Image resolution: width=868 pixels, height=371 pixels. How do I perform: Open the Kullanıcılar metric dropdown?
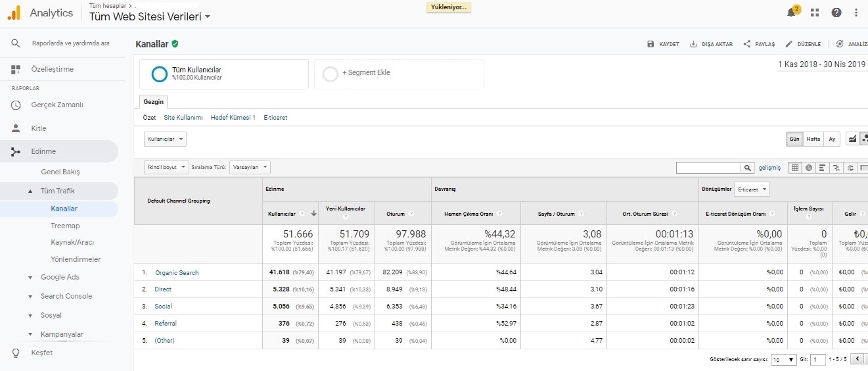[x=165, y=139]
